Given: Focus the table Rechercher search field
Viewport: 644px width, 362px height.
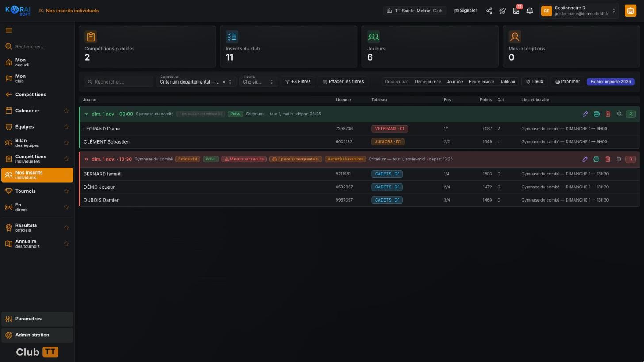Looking at the screenshot, I should (119, 82).
